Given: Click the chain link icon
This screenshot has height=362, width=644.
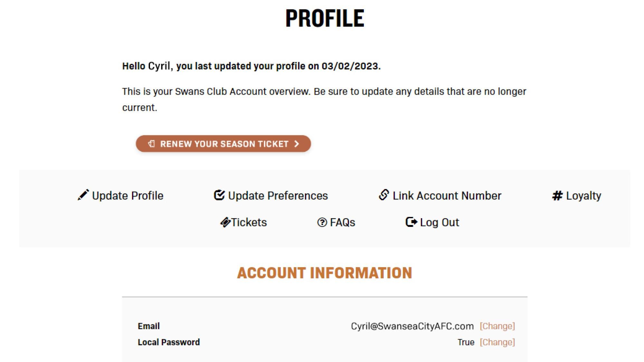Looking at the screenshot, I should coord(384,195).
